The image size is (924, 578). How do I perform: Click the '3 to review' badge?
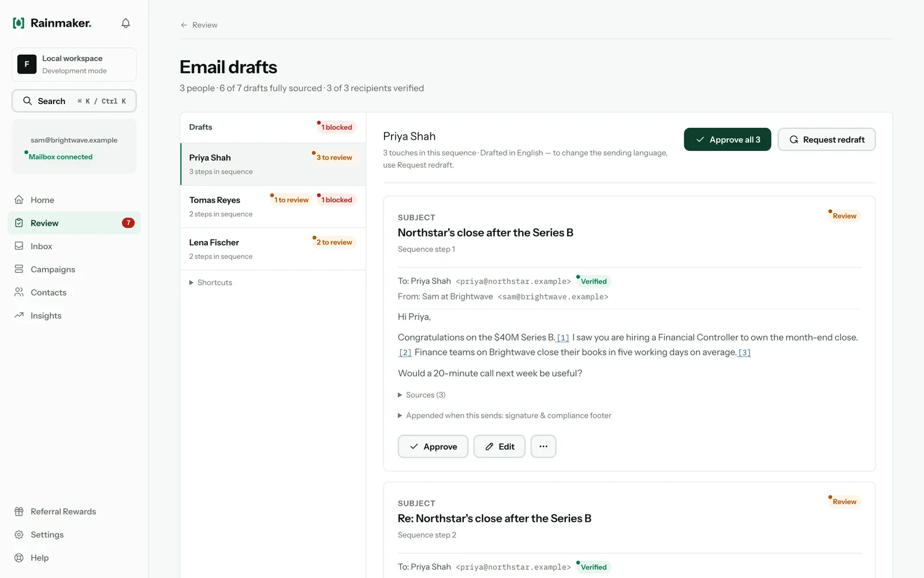tap(334, 157)
